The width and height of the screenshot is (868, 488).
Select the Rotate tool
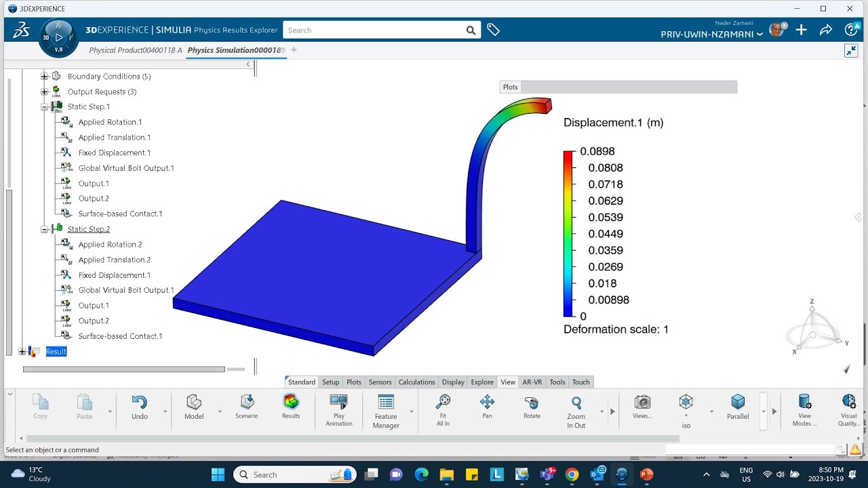[x=532, y=407]
